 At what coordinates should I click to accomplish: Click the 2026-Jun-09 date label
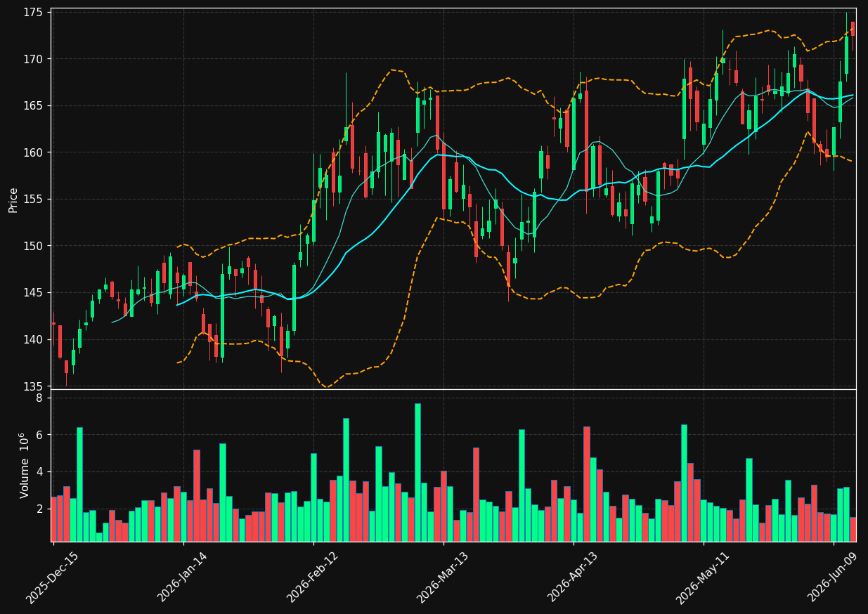(834, 577)
